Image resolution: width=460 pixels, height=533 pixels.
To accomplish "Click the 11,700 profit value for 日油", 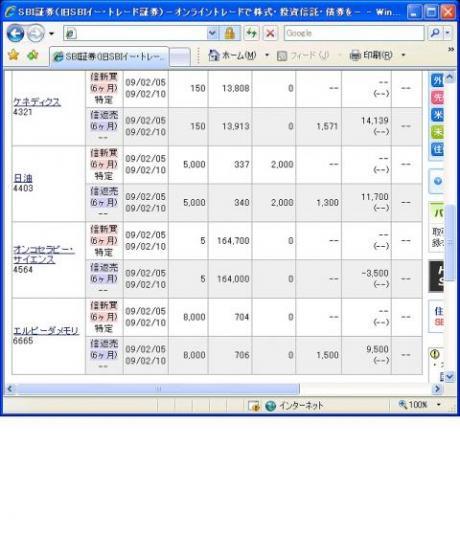I will click(374, 196).
